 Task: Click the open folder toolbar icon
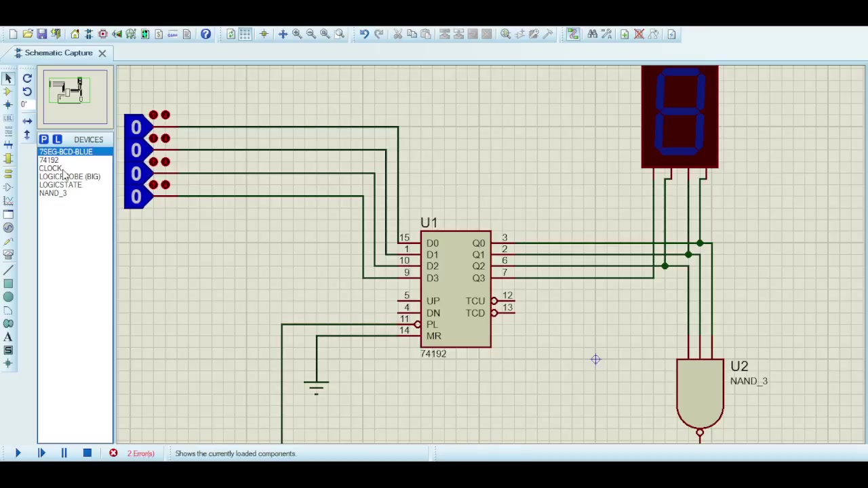pos(27,34)
